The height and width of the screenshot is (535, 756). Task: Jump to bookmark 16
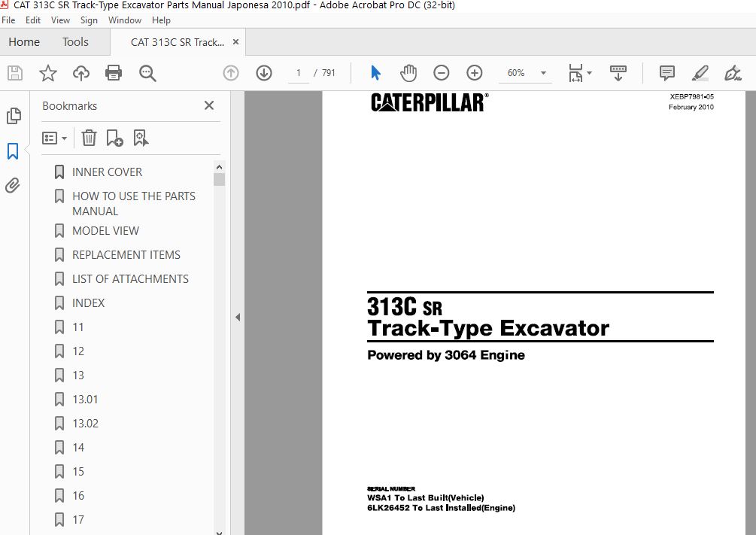point(77,496)
